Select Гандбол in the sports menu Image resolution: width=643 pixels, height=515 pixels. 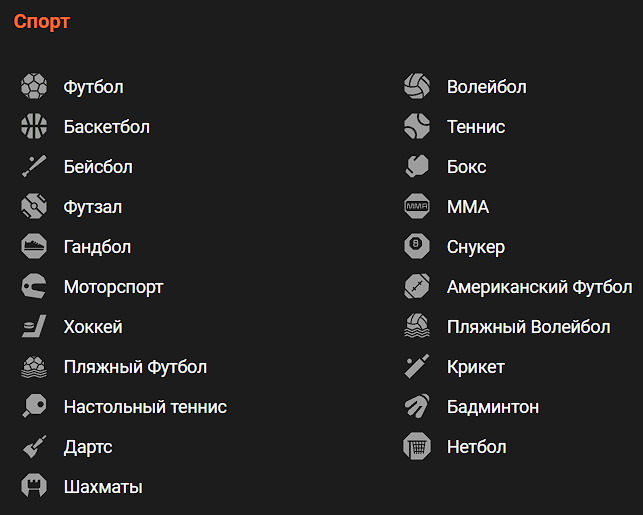click(97, 247)
